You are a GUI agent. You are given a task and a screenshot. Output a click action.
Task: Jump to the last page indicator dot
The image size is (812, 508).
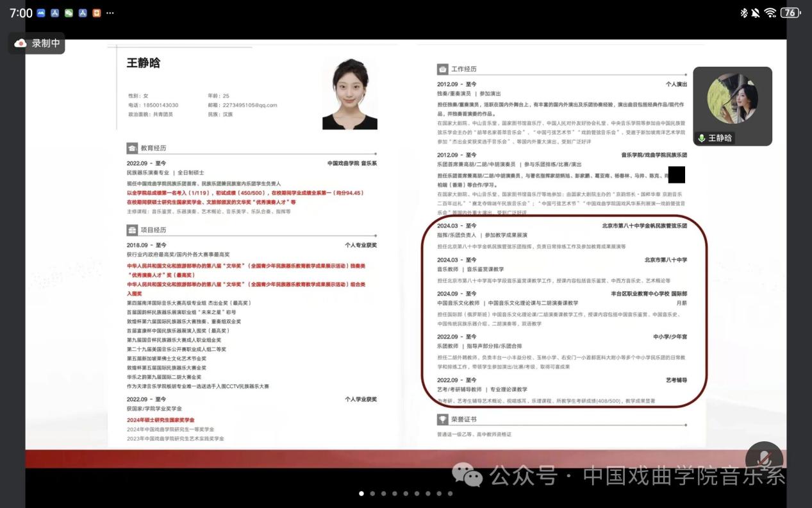[x=450, y=493]
